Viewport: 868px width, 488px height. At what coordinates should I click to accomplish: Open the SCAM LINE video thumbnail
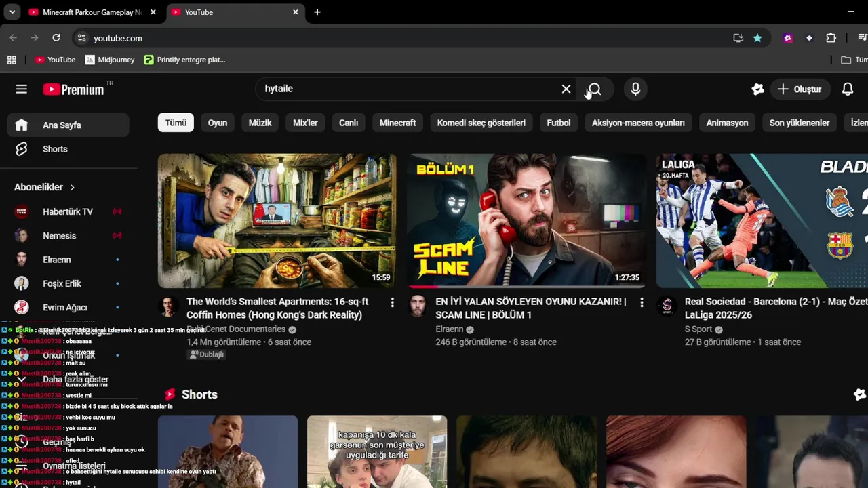(527, 221)
